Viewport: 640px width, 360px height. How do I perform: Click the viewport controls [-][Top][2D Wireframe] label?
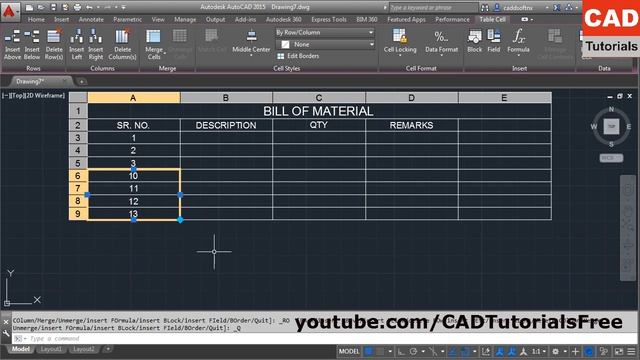tap(33, 96)
